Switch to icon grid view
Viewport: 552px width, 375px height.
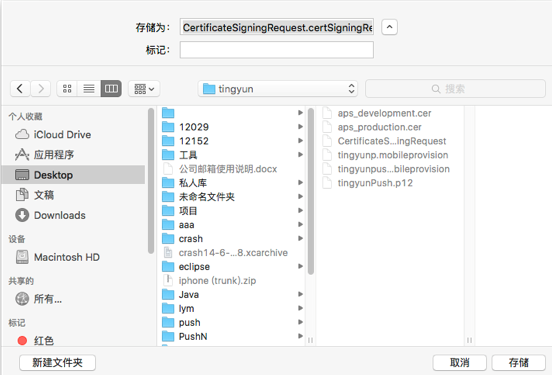pyautogui.click(x=67, y=89)
